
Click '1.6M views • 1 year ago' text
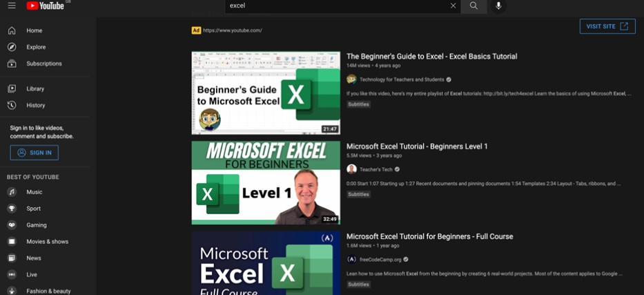click(373, 246)
